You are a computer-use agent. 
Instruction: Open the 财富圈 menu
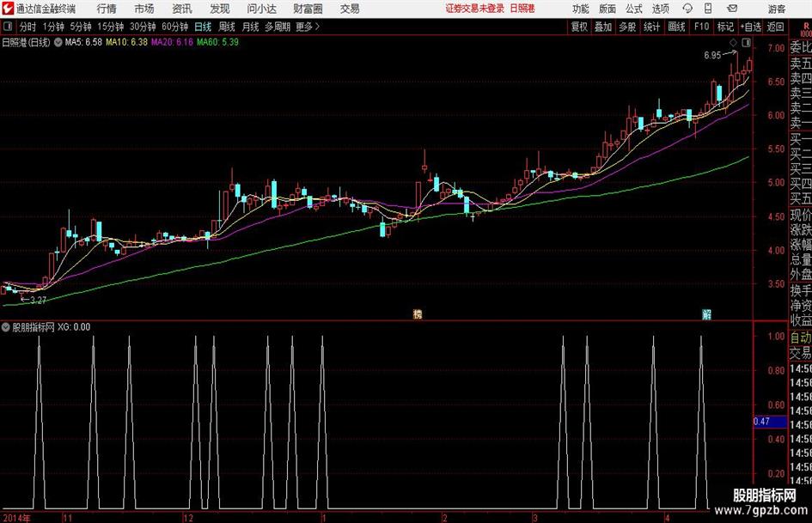308,9
